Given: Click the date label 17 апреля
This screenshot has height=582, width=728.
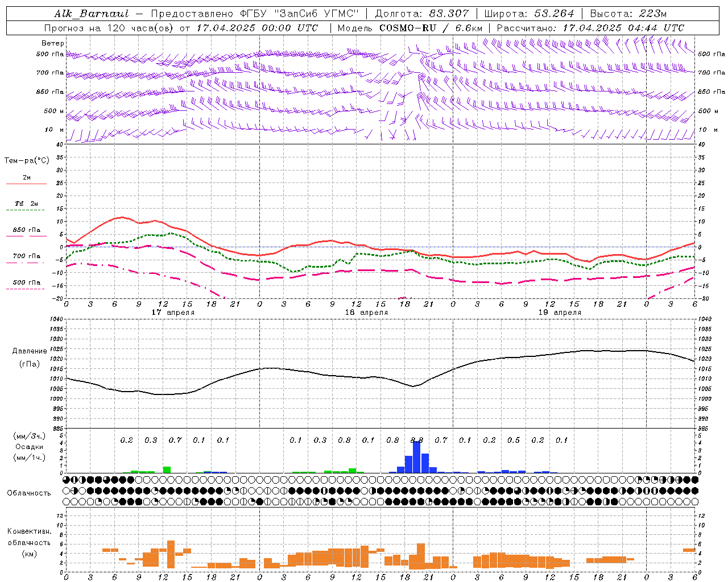Looking at the screenshot, I should (173, 313).
